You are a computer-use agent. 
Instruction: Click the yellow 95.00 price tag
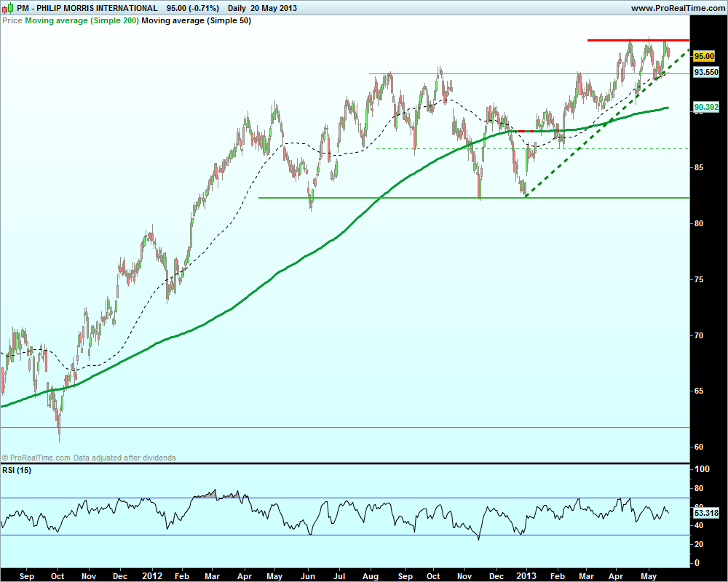[x=704, y=56]
